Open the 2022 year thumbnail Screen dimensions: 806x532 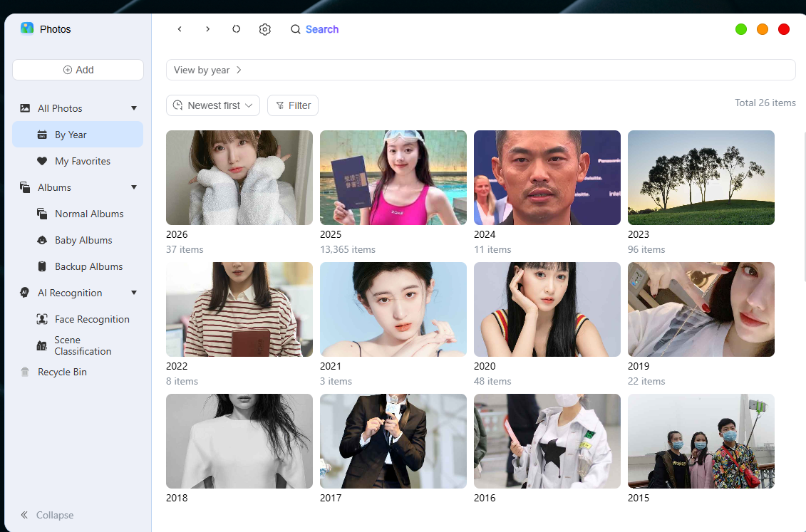tap(239, 310)
